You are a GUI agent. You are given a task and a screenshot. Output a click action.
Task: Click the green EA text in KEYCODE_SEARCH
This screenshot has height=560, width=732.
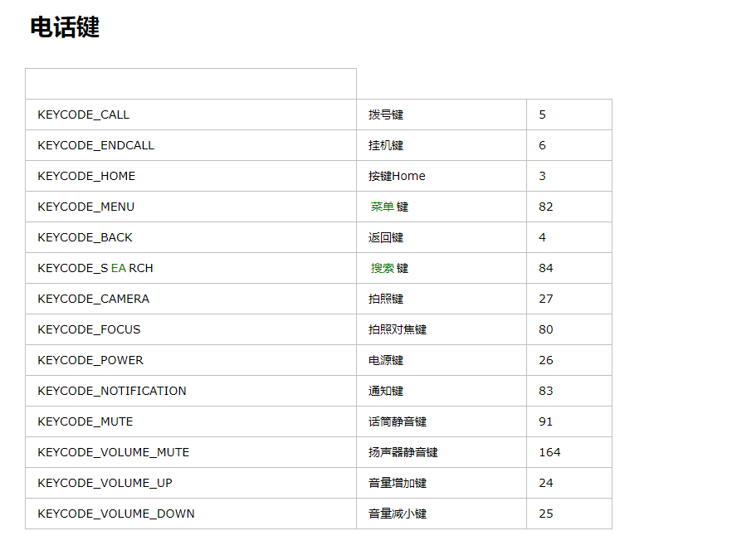[119, 268]
